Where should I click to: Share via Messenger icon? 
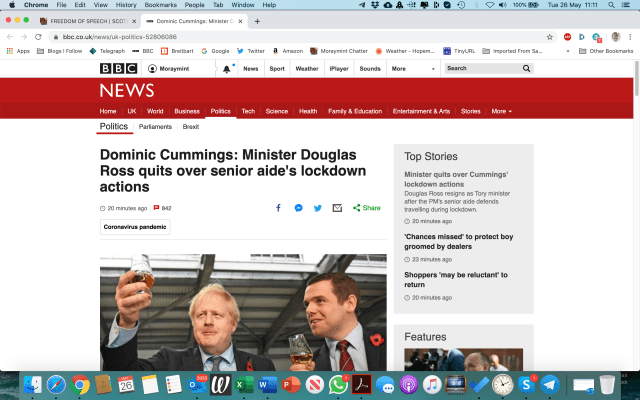click(x=298, y=208)
